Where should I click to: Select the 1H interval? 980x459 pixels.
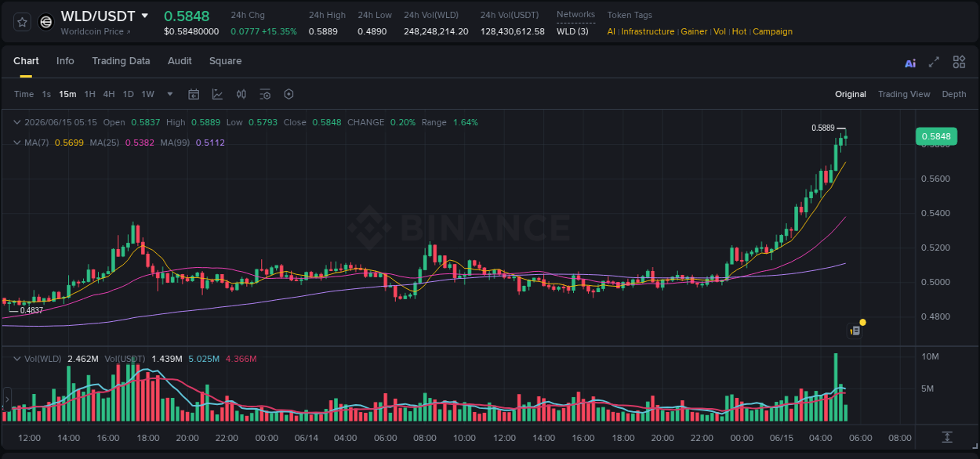click(x=89, y=94)
